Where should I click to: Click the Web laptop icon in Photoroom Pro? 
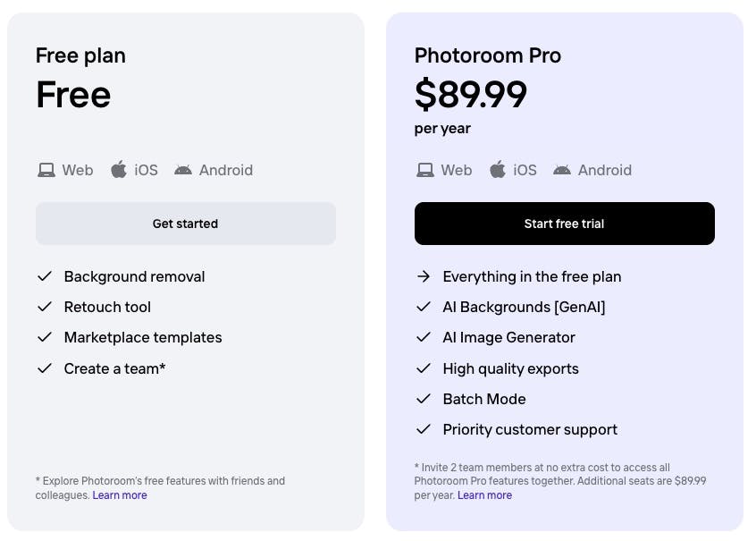(424, 170)
